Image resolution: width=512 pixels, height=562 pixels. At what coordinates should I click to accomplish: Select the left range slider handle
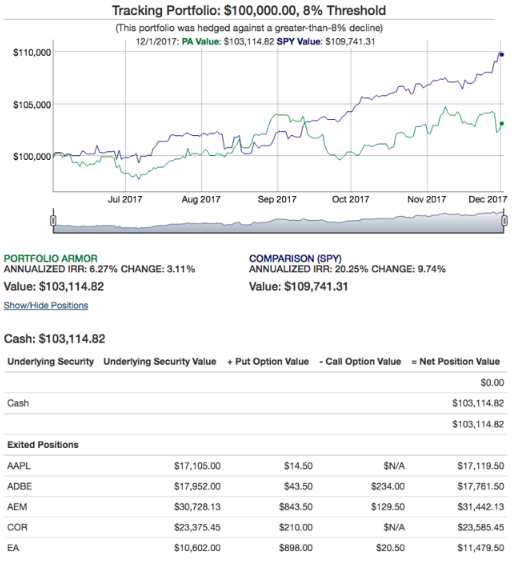tap(53, 220)
